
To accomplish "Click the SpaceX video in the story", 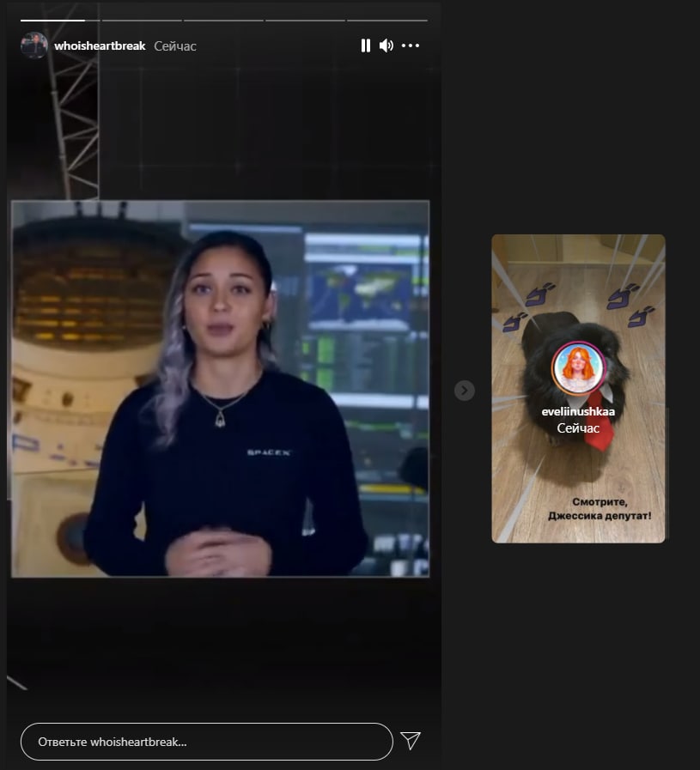I will [220, 389].
